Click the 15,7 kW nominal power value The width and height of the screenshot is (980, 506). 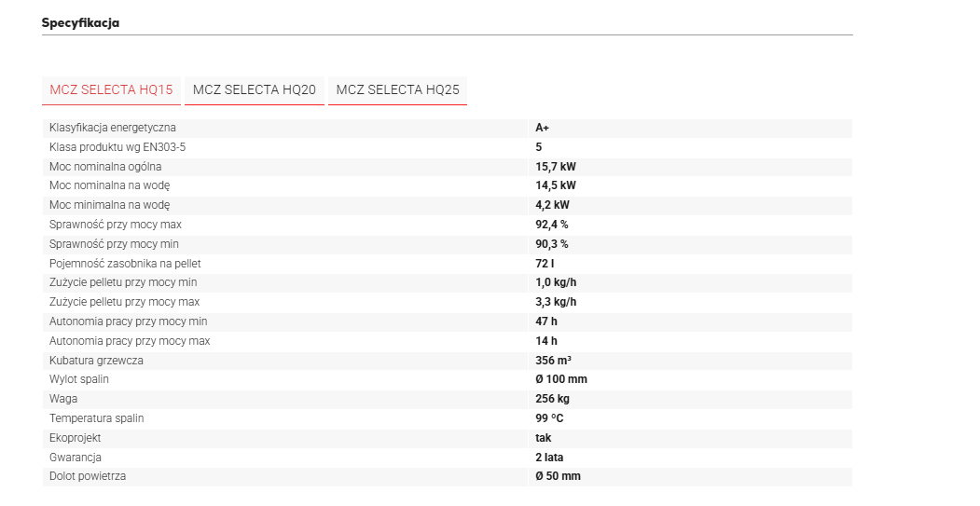[556, 167]
